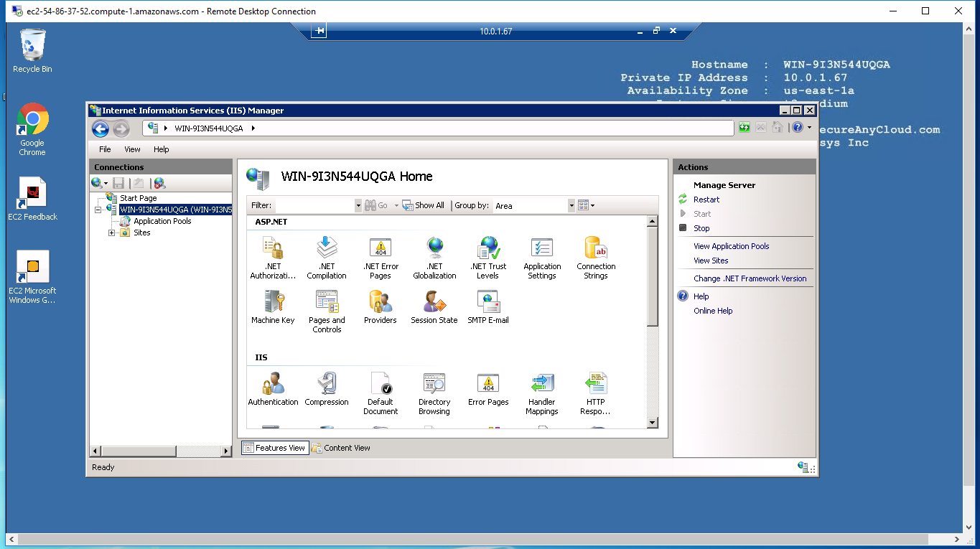Open the Group by dropdown

point(571,206)
